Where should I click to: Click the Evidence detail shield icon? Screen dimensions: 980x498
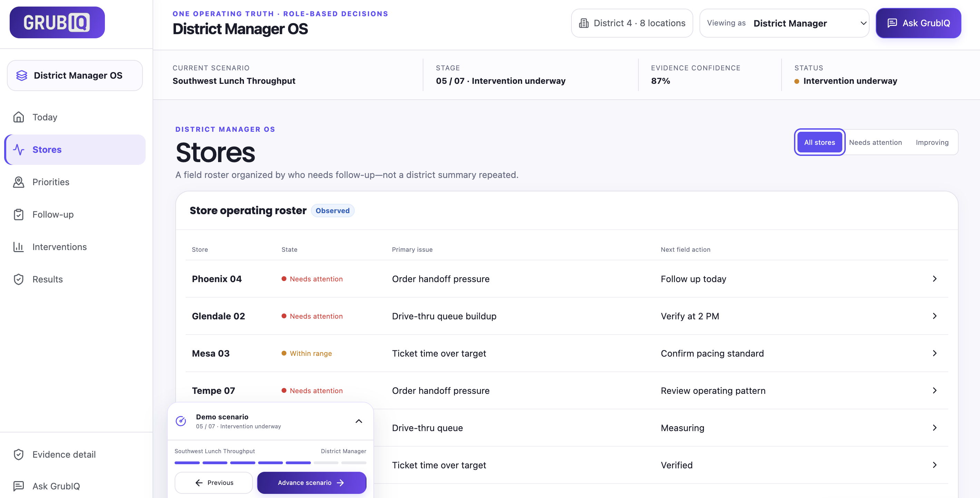pyautogui.click(x=19, y=454)
